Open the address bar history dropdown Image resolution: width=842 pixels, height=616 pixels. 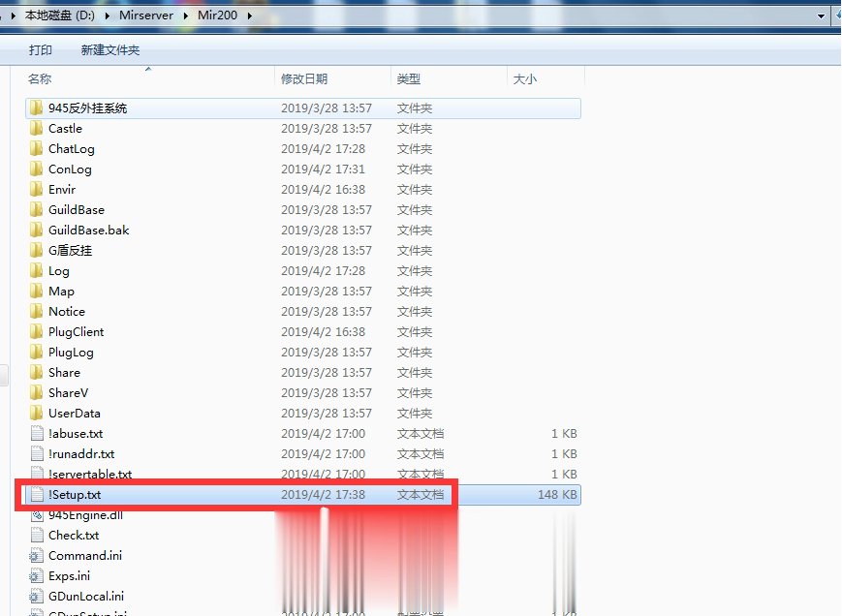point(821,16)
